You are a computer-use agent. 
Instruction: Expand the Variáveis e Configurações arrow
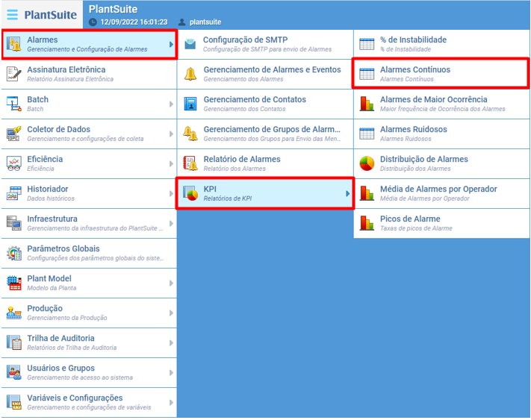[x=171, y=402]
